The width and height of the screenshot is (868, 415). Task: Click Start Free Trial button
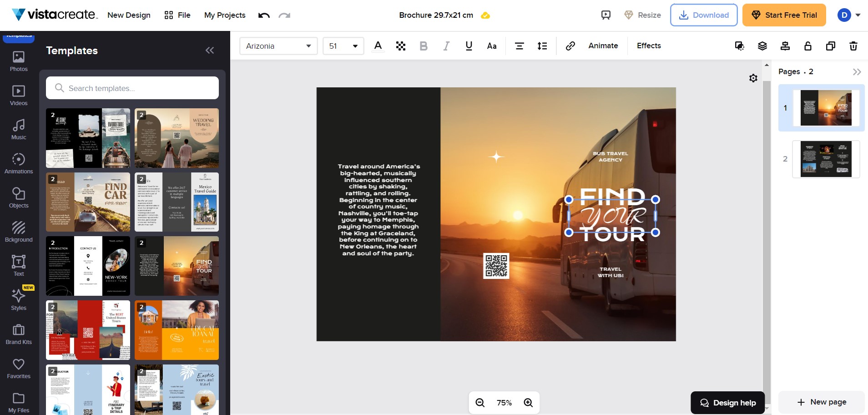[x=784, y=15]
